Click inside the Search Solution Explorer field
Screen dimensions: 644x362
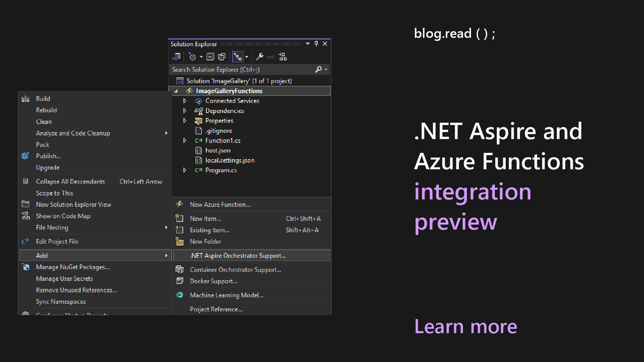point(236,69)
